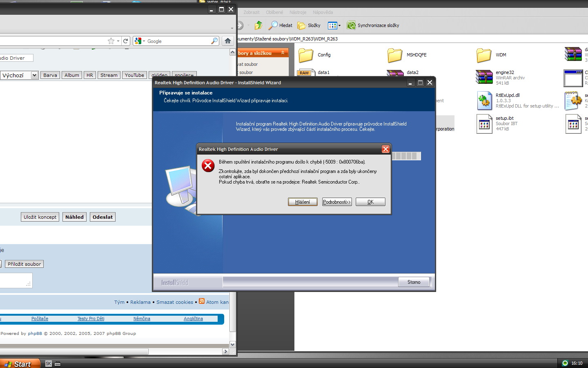Open the Angličtina link

[x=193, y=319]
